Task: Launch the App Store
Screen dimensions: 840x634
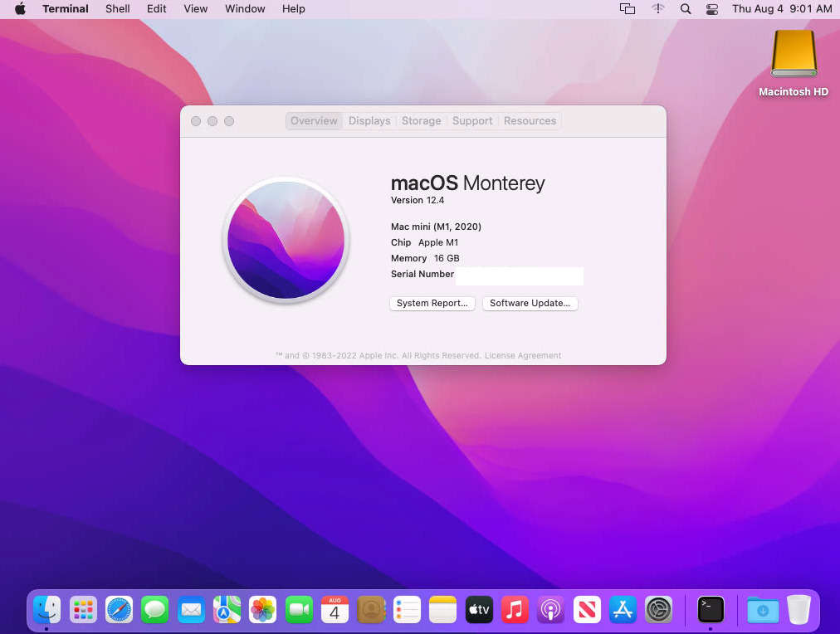Action: click(623, 610)
